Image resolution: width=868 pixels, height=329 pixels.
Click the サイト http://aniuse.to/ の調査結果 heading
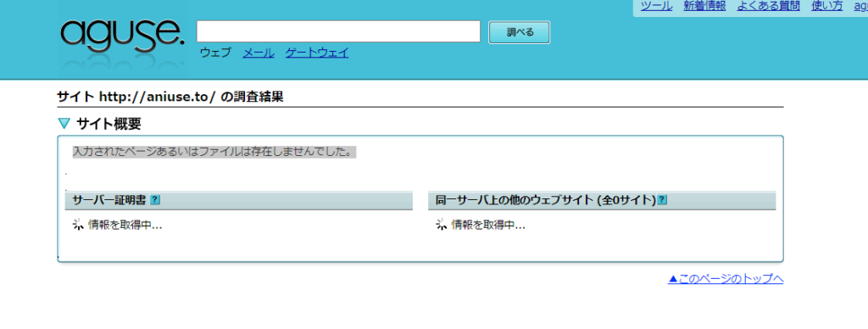(x=170, y=97)
